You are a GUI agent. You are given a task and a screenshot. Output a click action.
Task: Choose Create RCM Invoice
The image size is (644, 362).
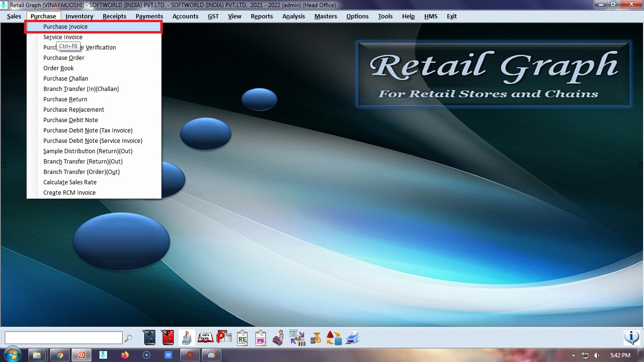(94, 193)
